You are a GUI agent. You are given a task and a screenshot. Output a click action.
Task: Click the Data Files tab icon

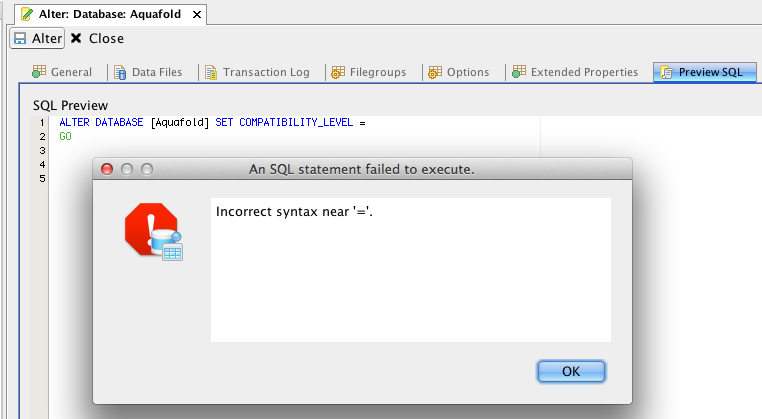[120, 72]
